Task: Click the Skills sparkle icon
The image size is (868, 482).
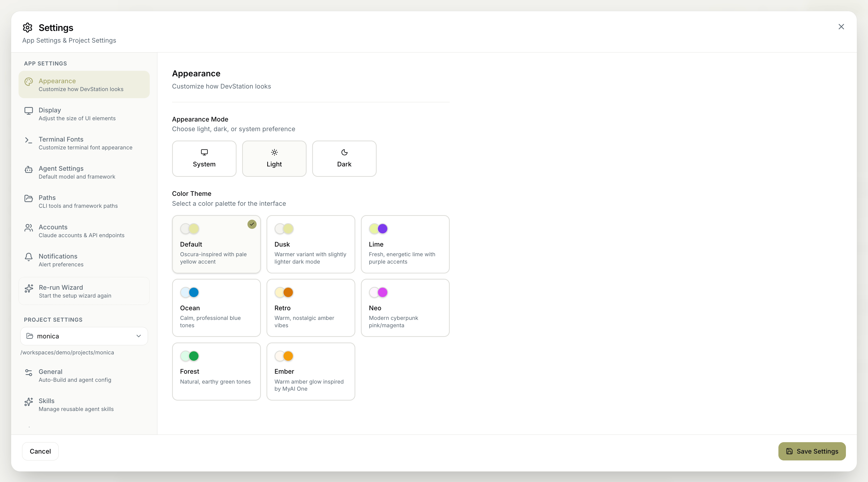Action: (x=29, y=402)
